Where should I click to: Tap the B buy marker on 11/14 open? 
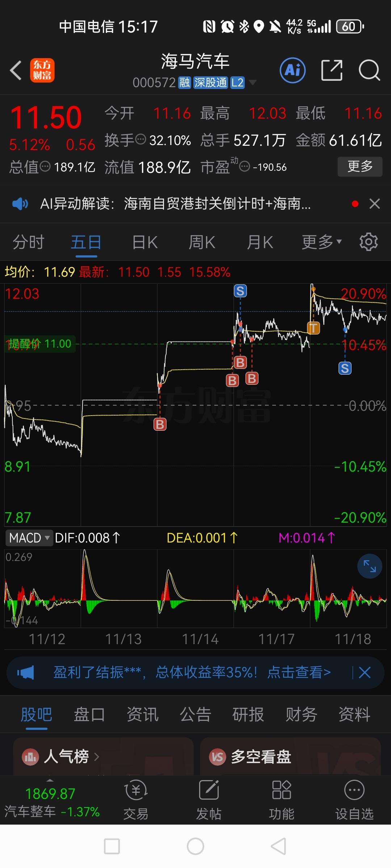(160, 424)
